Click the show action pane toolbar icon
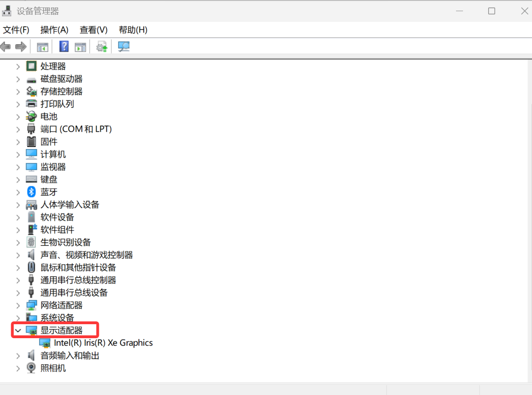The height and width of the screenshot is (395, 532). (x=80, y=46)
